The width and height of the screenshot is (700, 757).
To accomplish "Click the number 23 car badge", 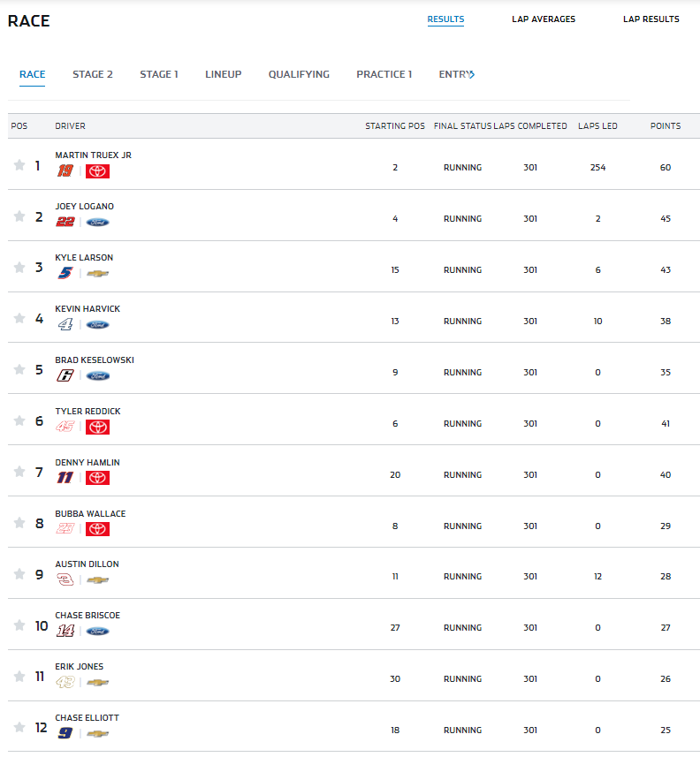I will point(65,528).
